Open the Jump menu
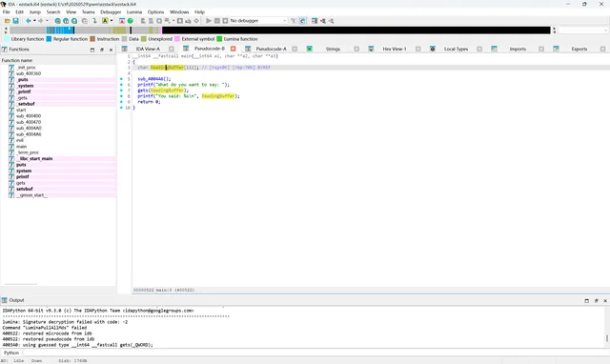 click(x=35, y=12)
